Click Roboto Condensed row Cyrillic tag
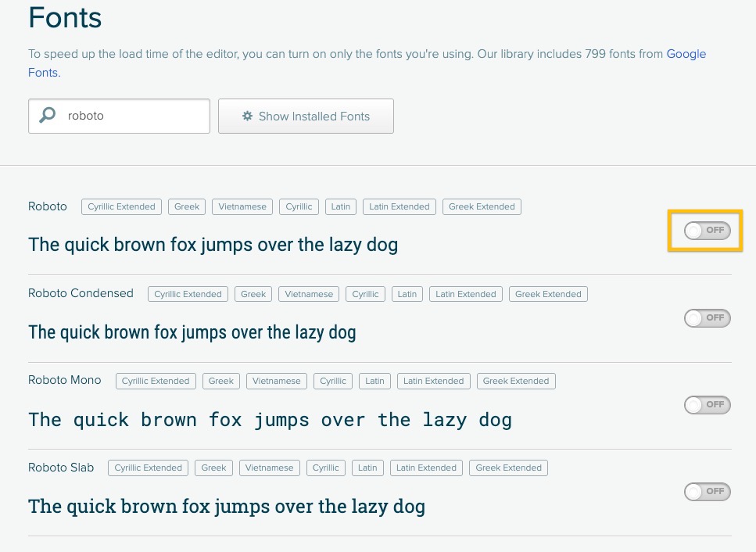Image resolution: width=756 pixels, height=552 pixels. [365, 294]
